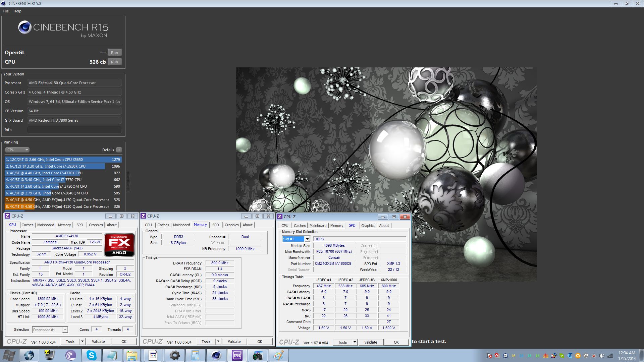644x362 pixels.
Task: Click the NB Frequency value 1999.9 MHz
Action: [x=245, y=249]
